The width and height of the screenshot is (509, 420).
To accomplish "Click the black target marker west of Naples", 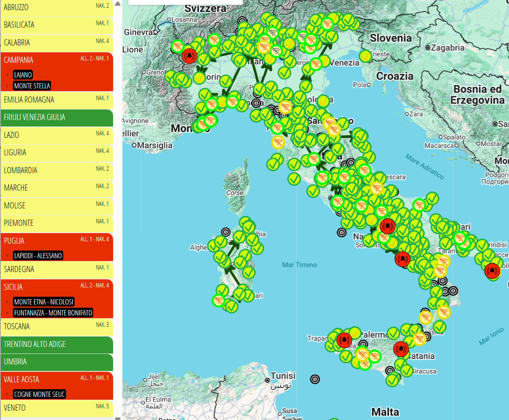I will (342, 232).
